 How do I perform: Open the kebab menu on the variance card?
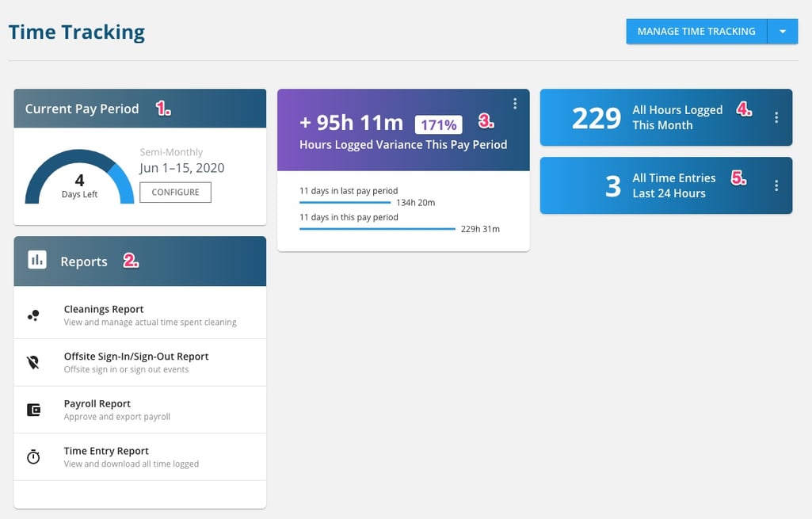[x=515, y=102]
